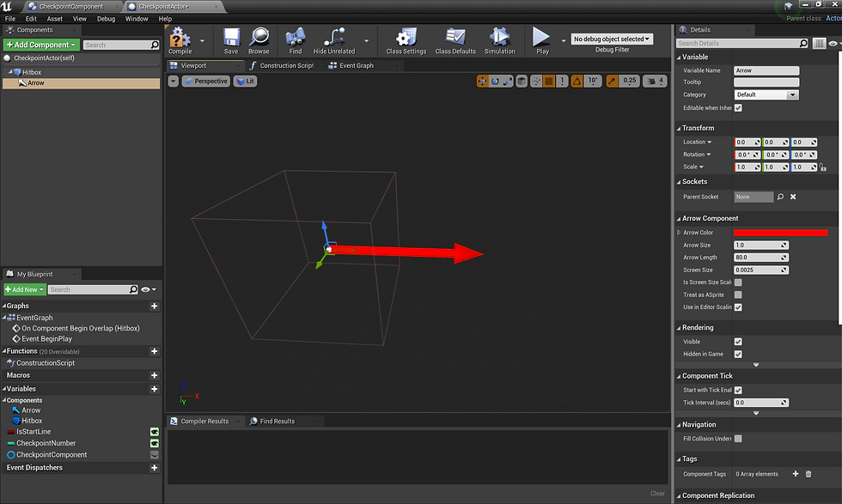Delete all Component Tags elements
The height and width of the screenshot is (504, 842).
(x=808, y=474)
